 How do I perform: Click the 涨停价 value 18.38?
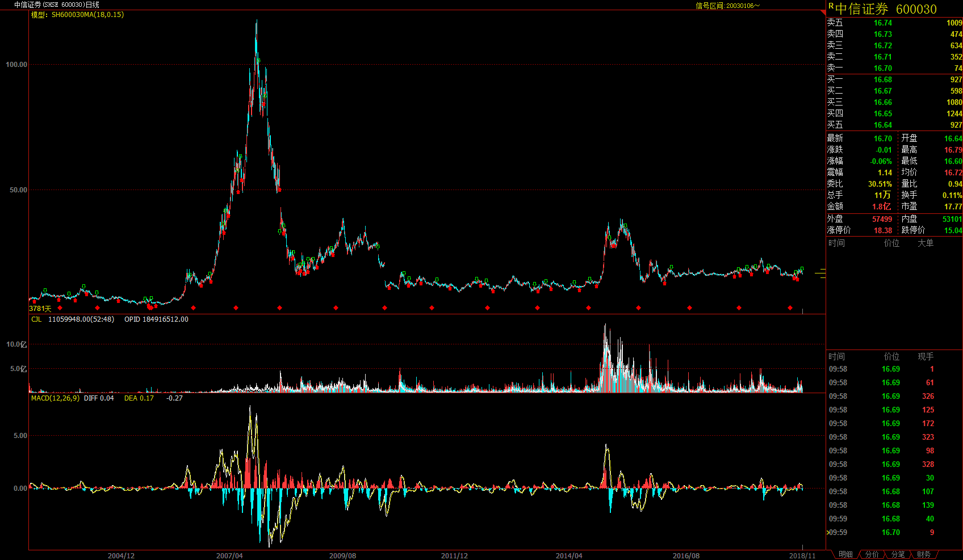point(883,230)
